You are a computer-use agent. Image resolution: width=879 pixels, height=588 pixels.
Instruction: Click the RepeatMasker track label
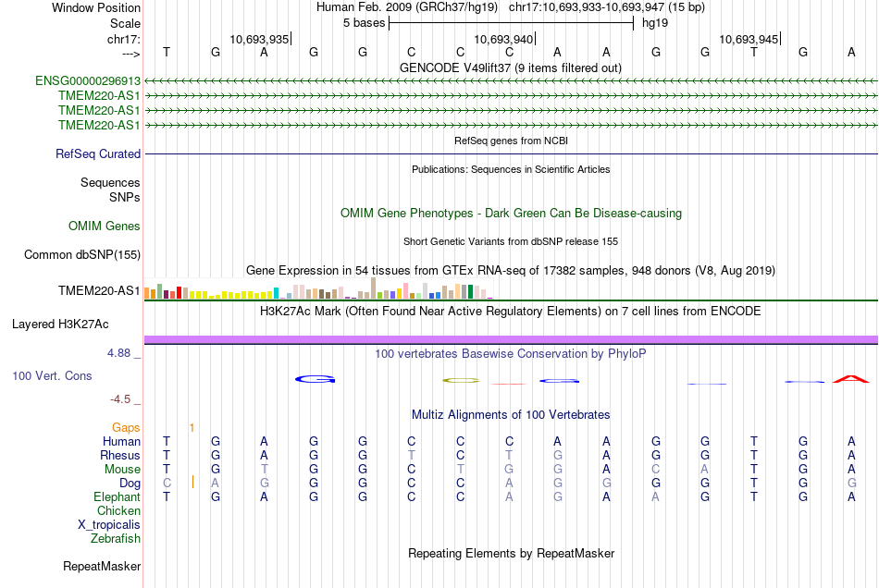pos(102,567)
